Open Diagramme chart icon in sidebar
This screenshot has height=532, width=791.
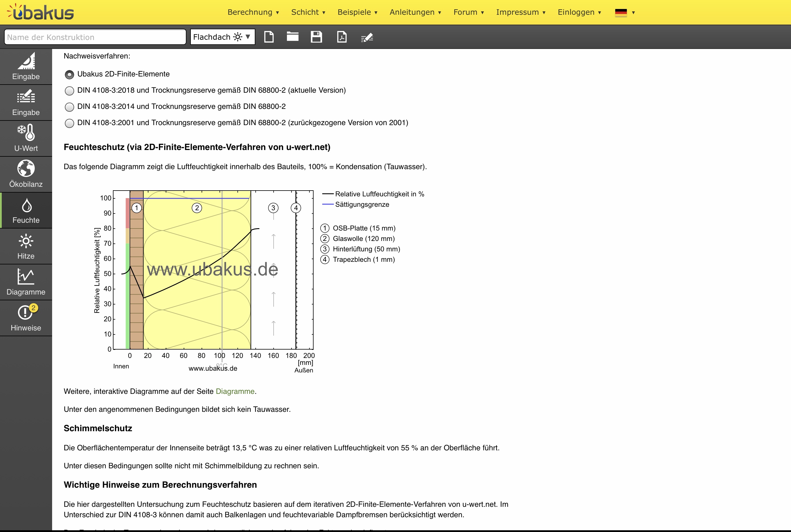[x=26, y=282]
